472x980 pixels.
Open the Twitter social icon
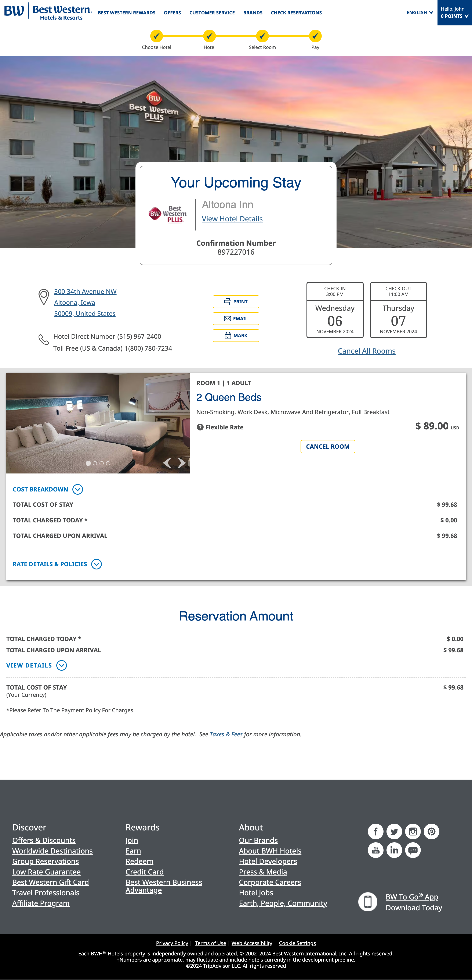click(x=394, y=831)
